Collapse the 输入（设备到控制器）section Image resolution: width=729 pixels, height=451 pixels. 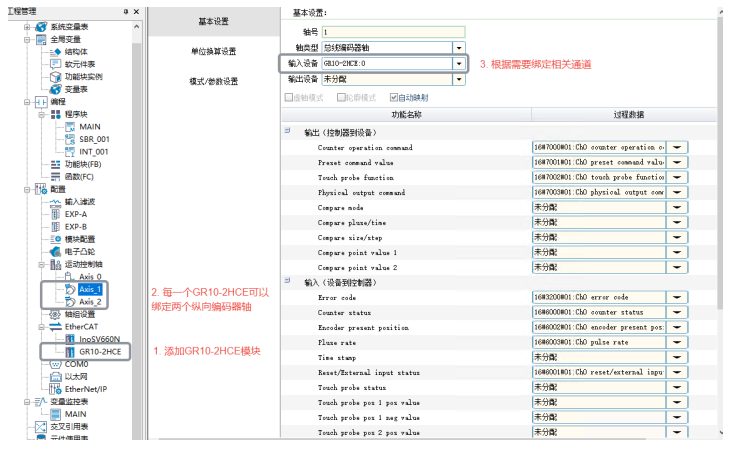(x=287, y=281)
